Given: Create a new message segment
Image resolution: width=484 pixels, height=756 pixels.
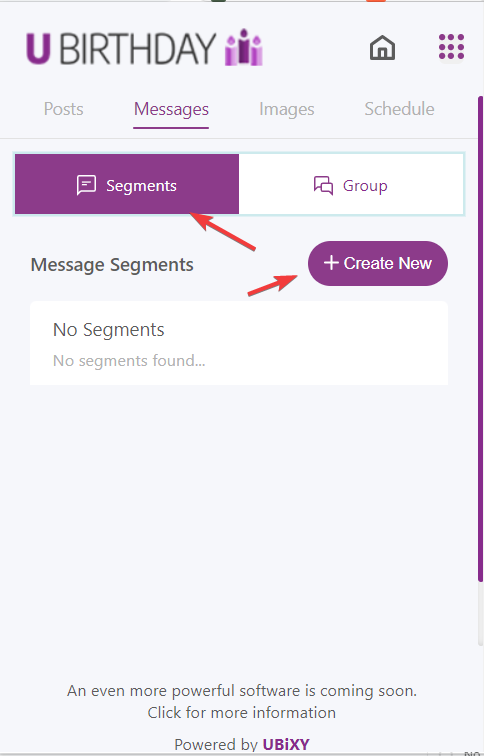Looking at the screenshot, I should (378, 263).
